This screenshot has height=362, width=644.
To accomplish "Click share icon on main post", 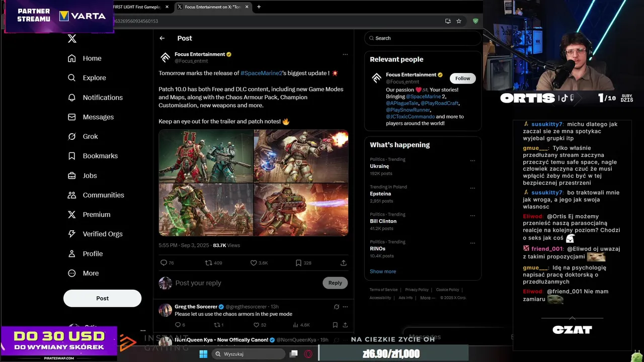I will [344, 263].
